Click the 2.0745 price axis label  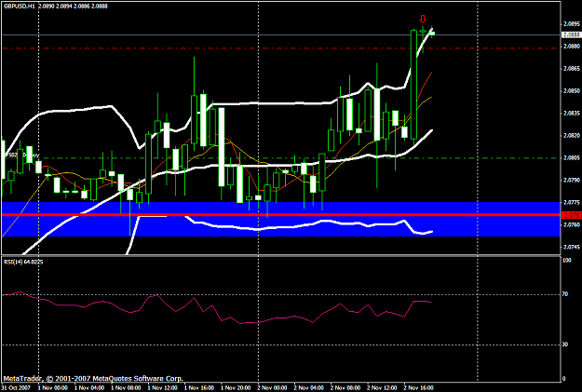pos(571,248)
